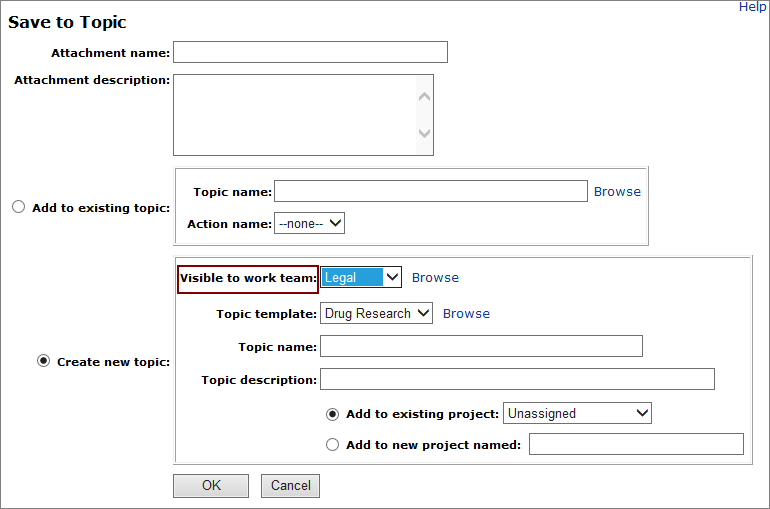The width and height of the screenshot is (770, 509).
Task: Click the down arrow in the description scrollbar
Action: [x=424, y=133]
